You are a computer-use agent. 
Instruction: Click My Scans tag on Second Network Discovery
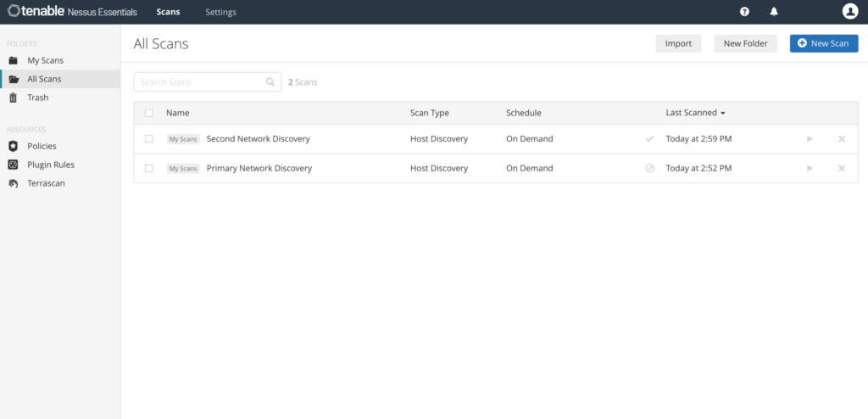pos(183,139)
